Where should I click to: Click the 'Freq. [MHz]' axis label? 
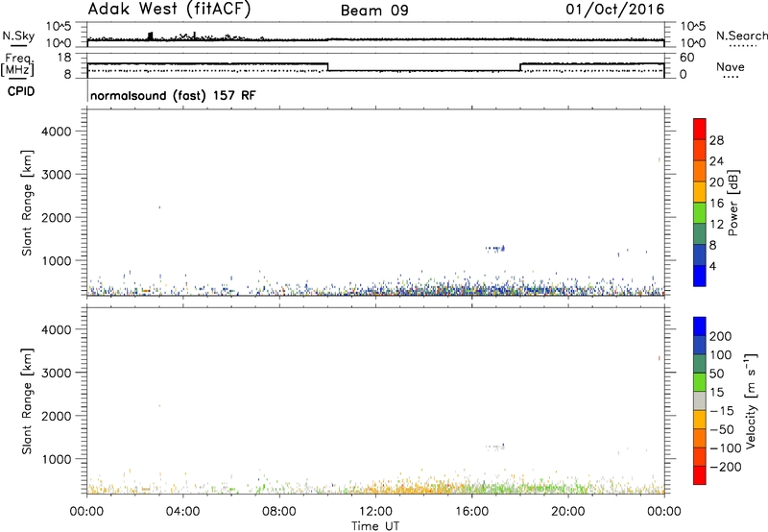click(18, 64)
